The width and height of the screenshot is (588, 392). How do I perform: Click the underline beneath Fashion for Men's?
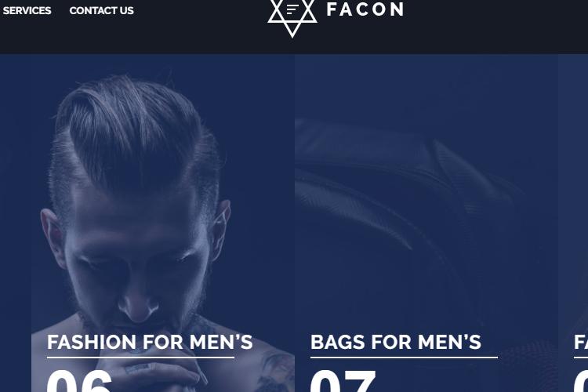pos(140,358)
